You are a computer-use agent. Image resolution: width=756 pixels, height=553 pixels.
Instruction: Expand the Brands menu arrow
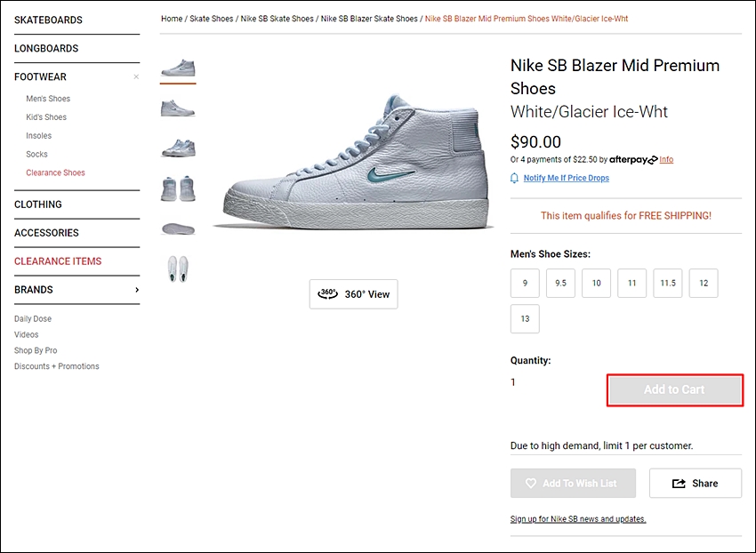pyautogui.click(x=137, y=290)
